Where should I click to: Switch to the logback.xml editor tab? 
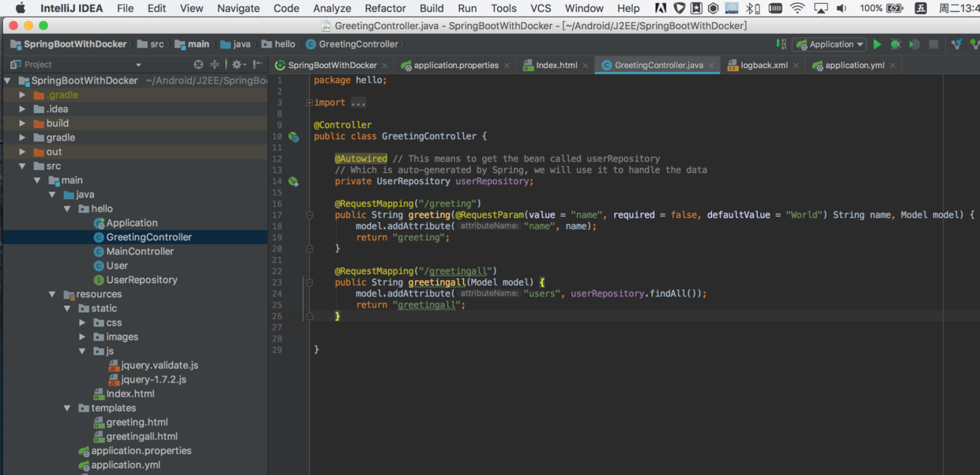(764, 66)
